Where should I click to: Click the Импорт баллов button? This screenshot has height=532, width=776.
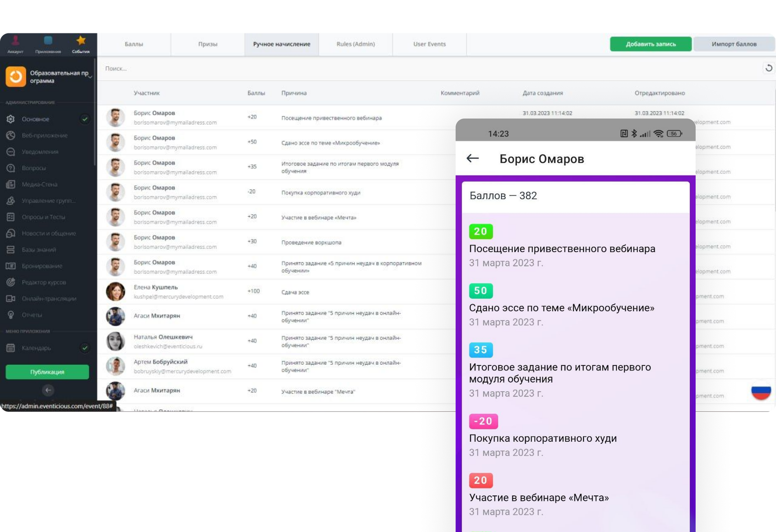pos(734,44)
